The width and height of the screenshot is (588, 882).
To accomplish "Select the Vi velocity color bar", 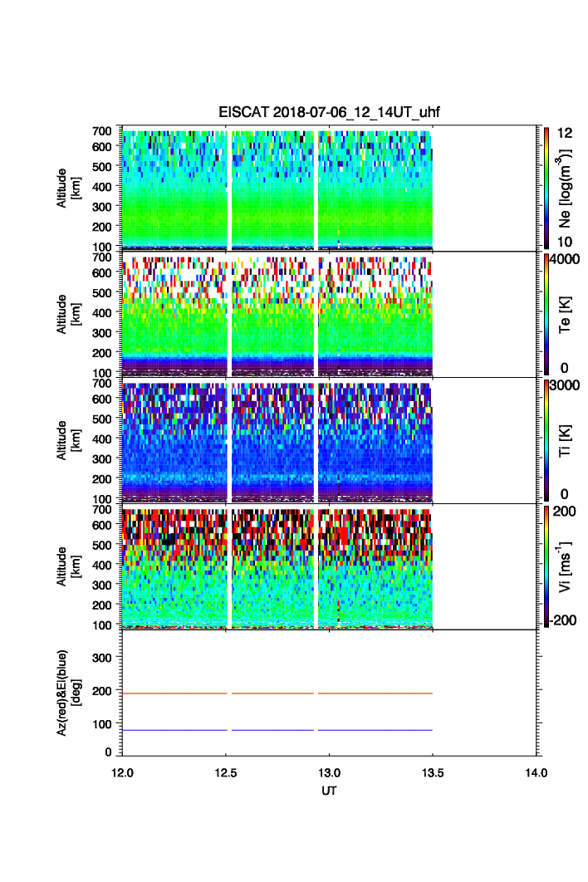I will [x=546, y=566].
